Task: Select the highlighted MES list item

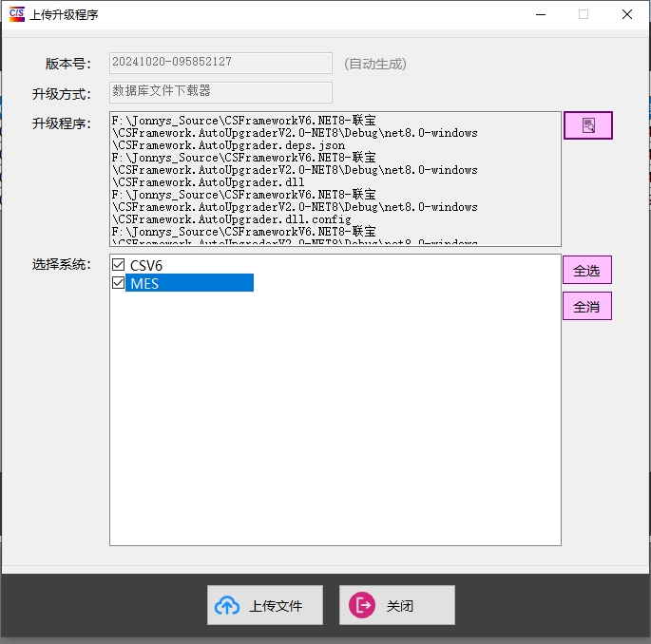Action: point(189,283)
